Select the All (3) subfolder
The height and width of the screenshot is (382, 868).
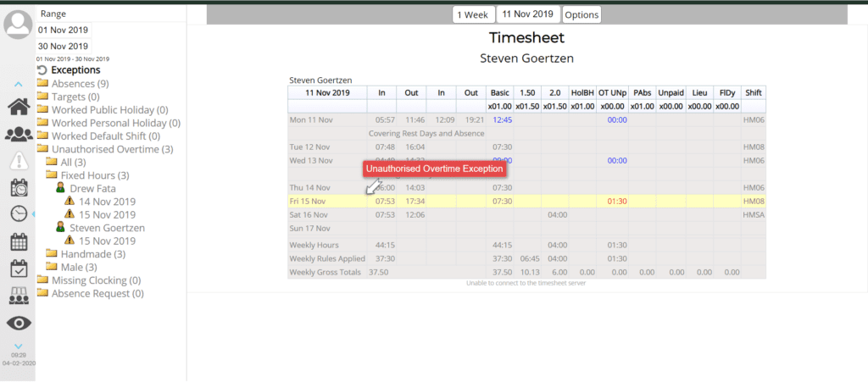click(66, 162)
